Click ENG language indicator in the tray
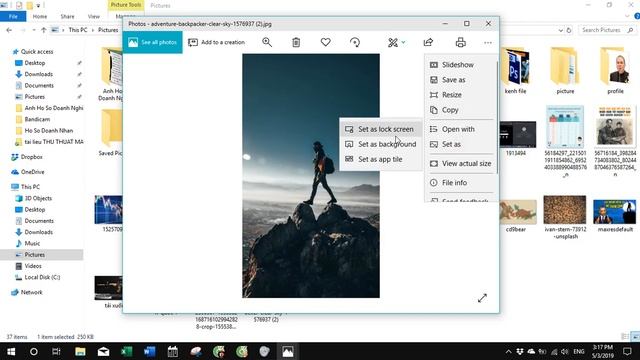The image size is (640, 360). [x=579, y=351]
